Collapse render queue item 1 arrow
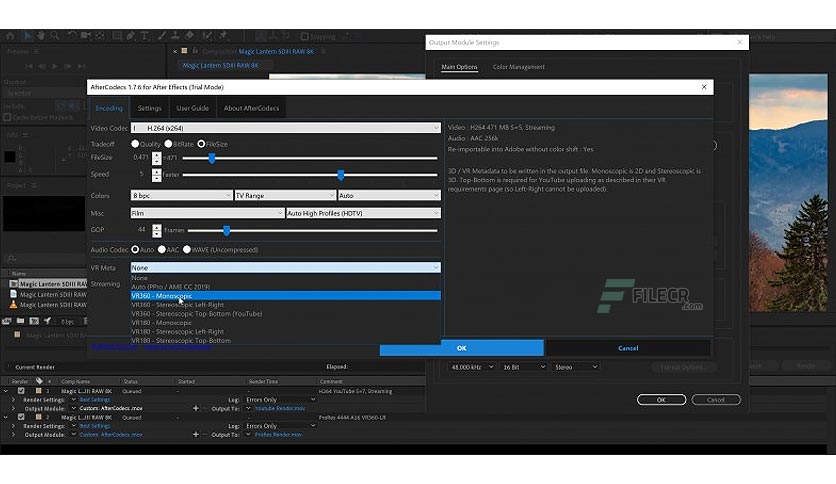Image resolution: width=836 pixels, height=484 pixels. coord(6,391)
